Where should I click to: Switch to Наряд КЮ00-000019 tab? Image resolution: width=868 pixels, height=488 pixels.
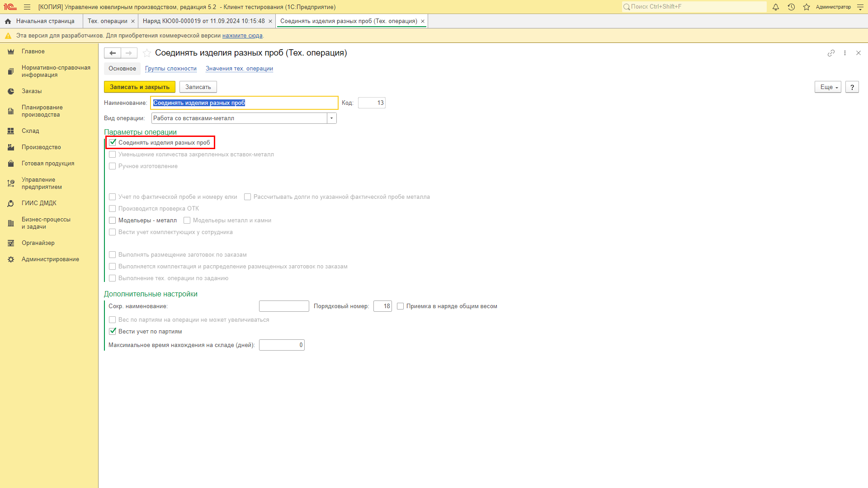[204, 21]
